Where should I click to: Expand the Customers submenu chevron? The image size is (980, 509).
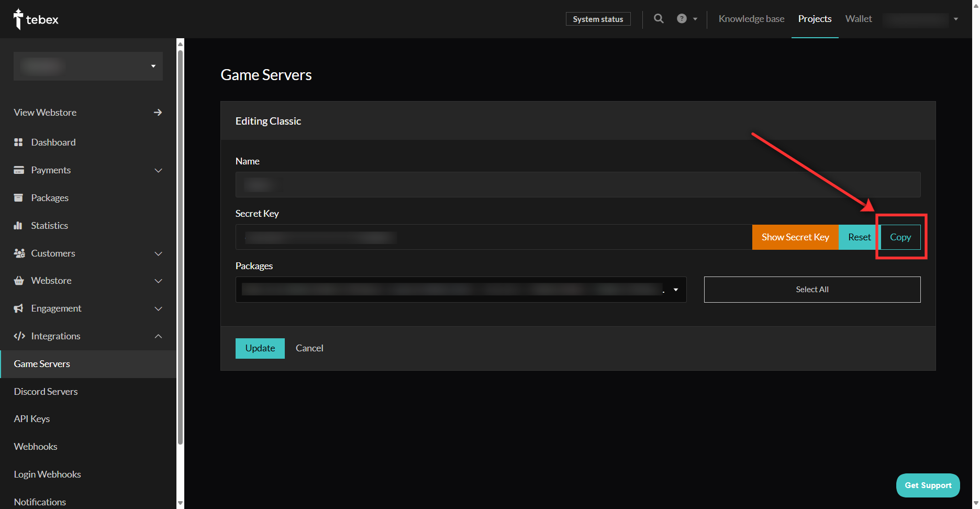click(x=158, y=253)
